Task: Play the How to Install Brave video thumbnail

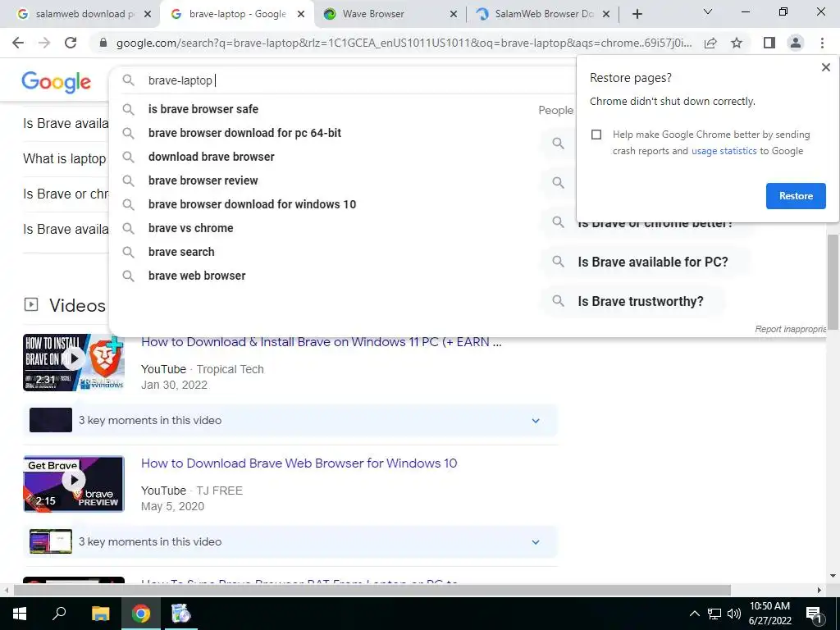Action: [x=74, y=362]
